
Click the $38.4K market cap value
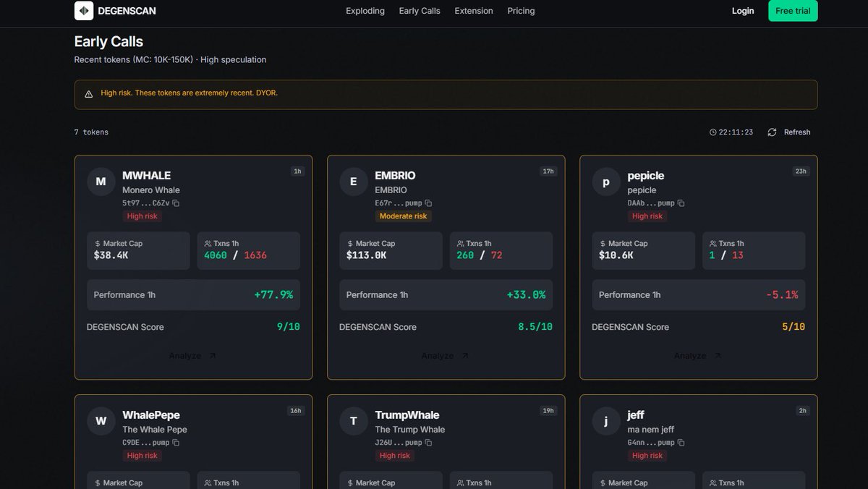(111, 255)
